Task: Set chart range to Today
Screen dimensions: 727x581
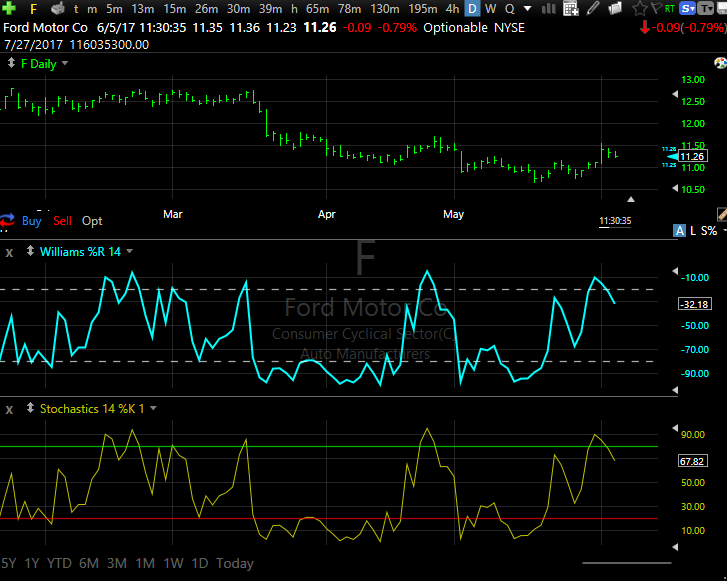Action: tap(235, 563)
